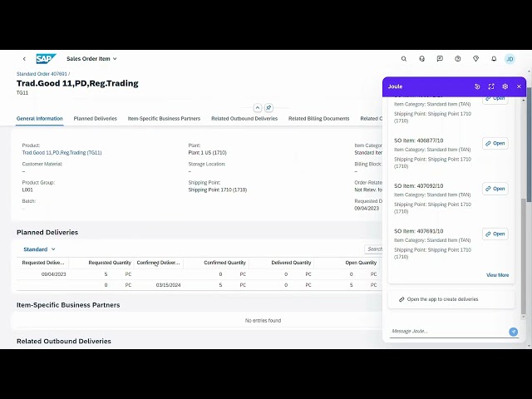Image resolution: width=532 pixels, height=399 pixels.
Task: Focus the Message Joule input field
Action: click(448, 331)
